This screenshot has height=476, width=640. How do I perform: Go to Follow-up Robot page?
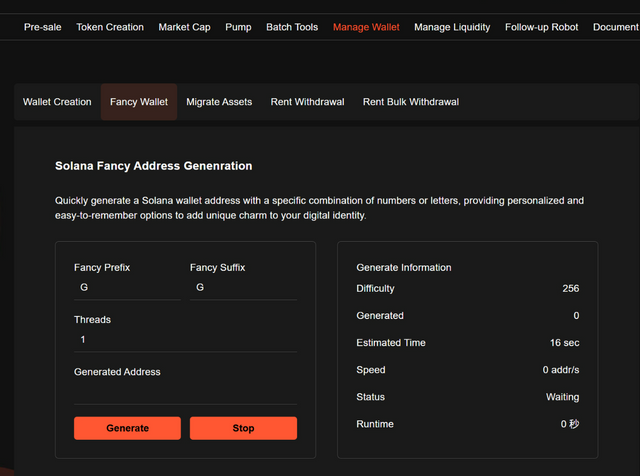coord(541,27)
